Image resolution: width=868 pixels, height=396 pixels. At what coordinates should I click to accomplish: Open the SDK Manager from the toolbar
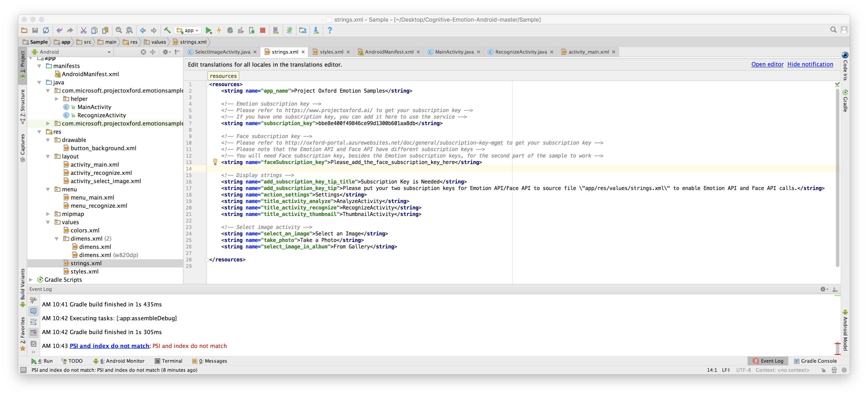click(x=316, y=30)
